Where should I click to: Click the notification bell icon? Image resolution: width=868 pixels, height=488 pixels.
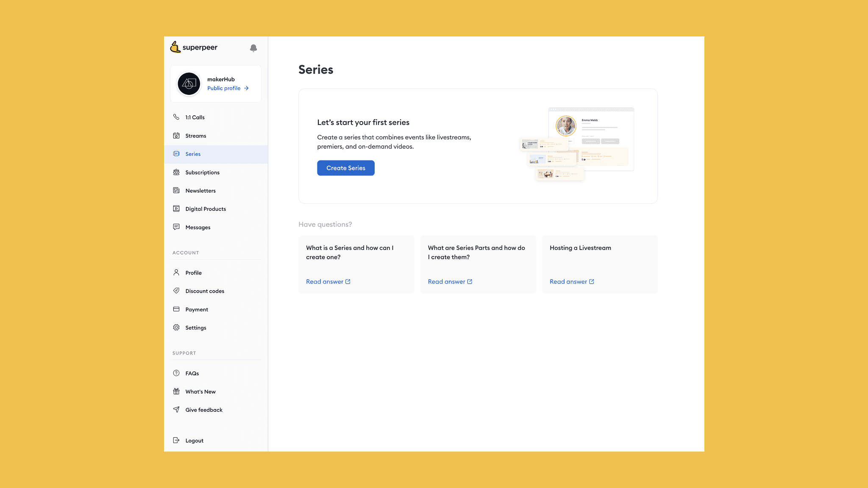pos(253,48)
